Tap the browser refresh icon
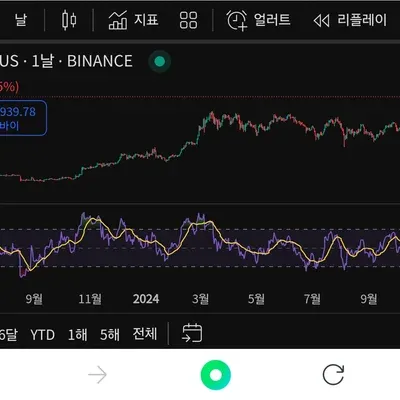The width and height of the screenshot is (400, 400). [x=333, y=375]
